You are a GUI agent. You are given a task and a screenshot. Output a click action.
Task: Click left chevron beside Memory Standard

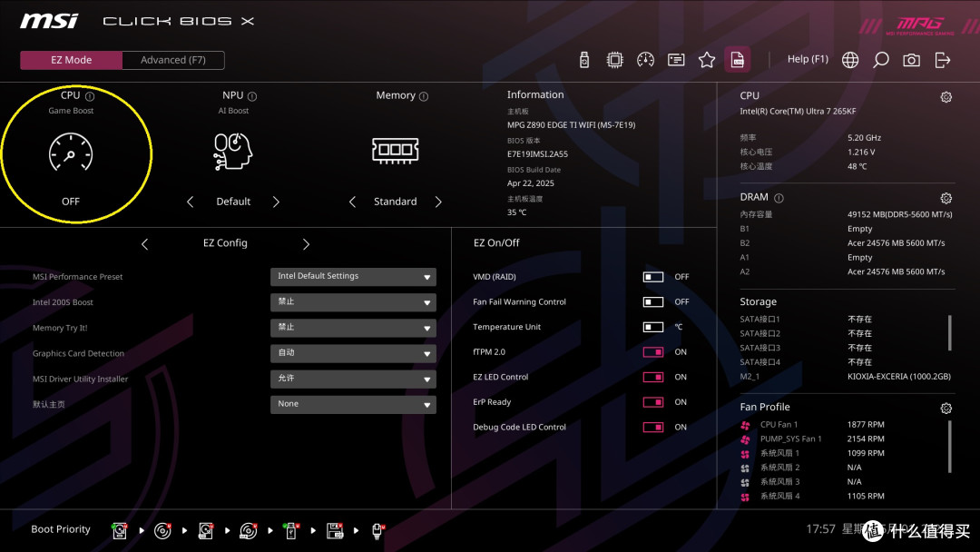[x=352, y=202]
